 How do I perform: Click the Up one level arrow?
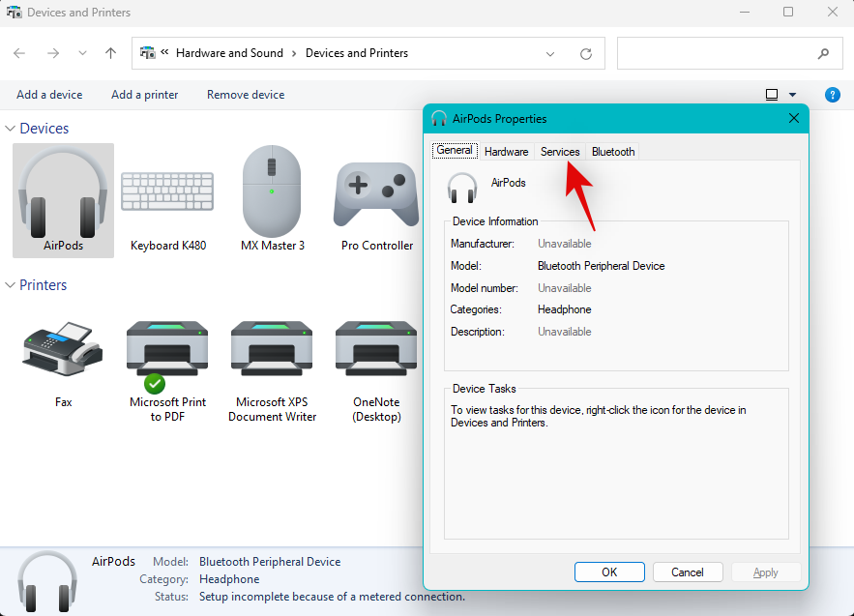[x=110, y=53]
